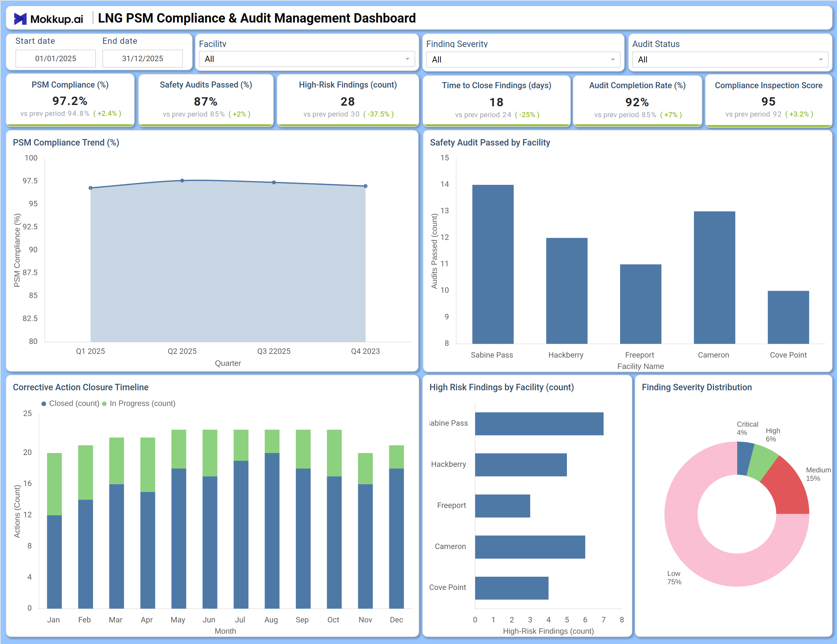Select the Critical 4% donut slice

tap(744, 459)
